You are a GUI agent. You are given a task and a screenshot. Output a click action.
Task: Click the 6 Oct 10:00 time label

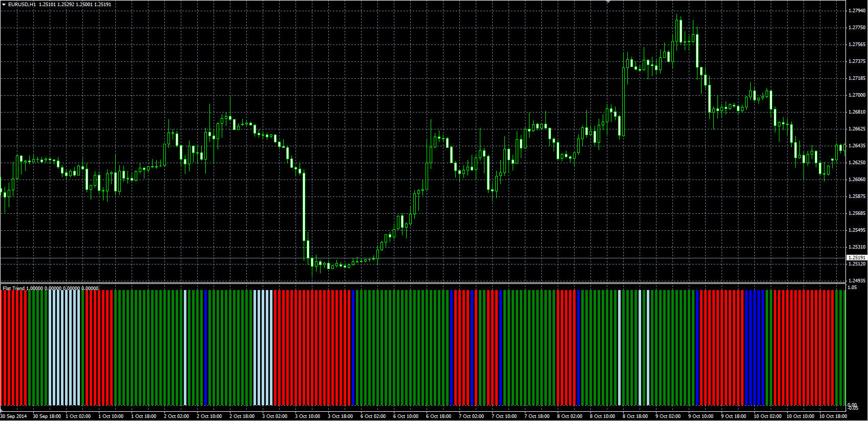[x=406, y=416]
